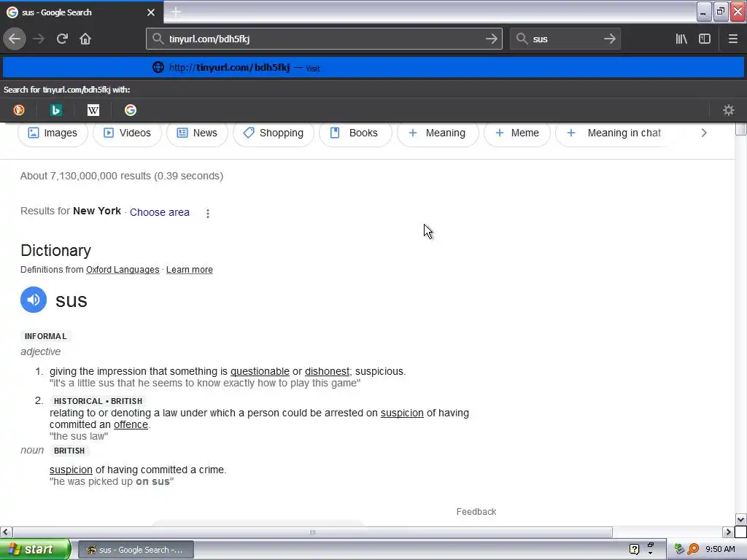The image size is (747, 560).
Task: Switch to News results tab
Action: click(197, 133)
